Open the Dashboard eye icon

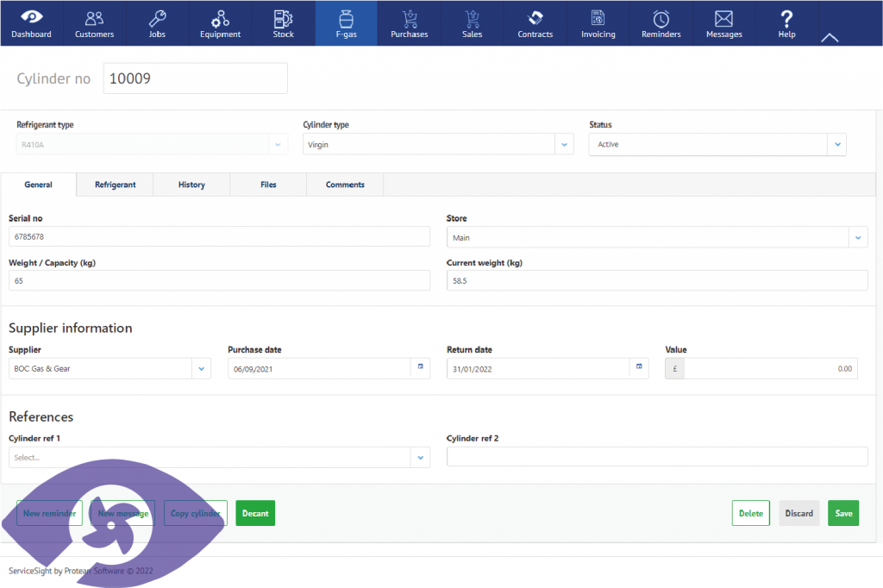point(32,19)
